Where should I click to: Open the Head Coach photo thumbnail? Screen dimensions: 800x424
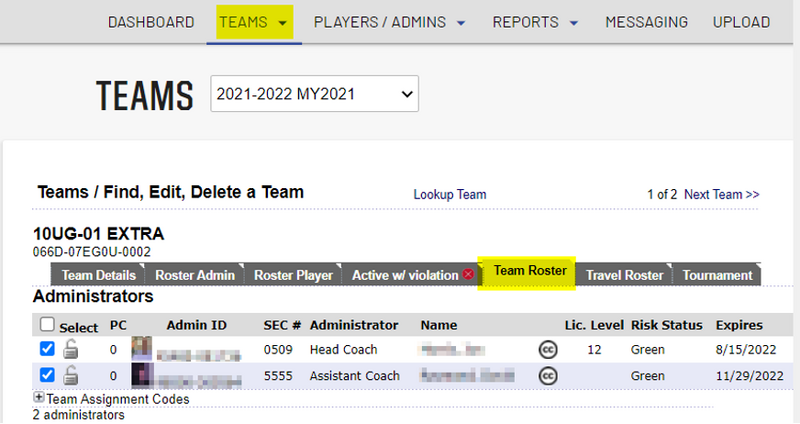[x=142, y=349]
